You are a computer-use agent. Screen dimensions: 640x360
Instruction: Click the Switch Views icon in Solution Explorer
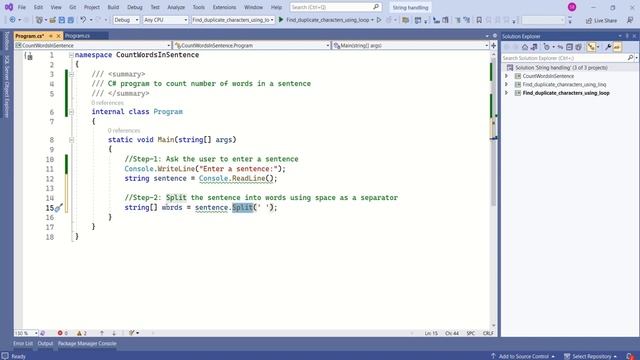pyautogui.click(x=534, y=47)
